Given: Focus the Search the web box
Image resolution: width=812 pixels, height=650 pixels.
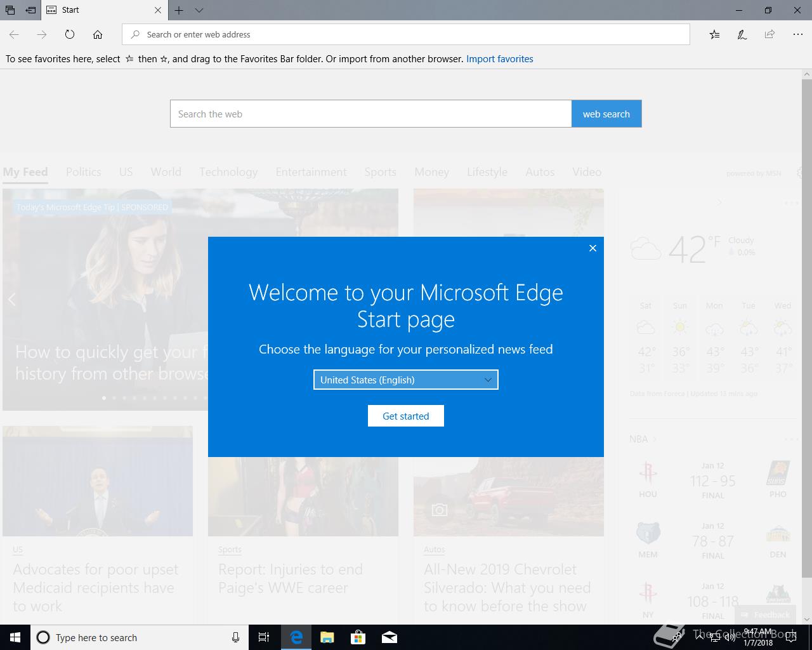Looking at the screenshot, I should [x=371, y=114].
